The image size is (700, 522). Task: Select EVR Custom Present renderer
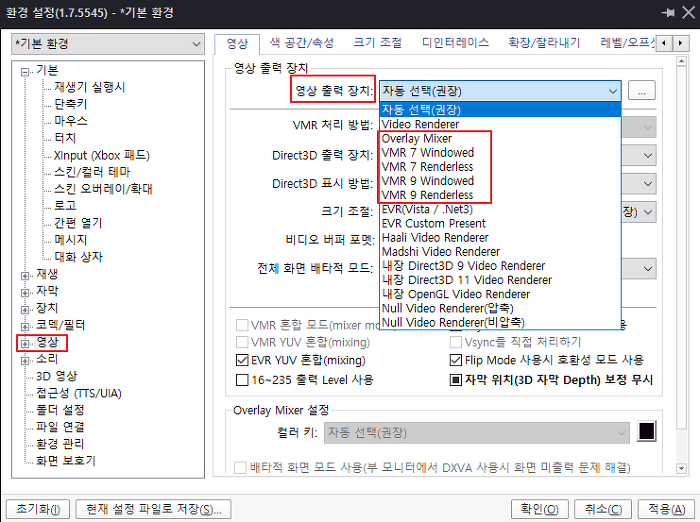[500, 223]
